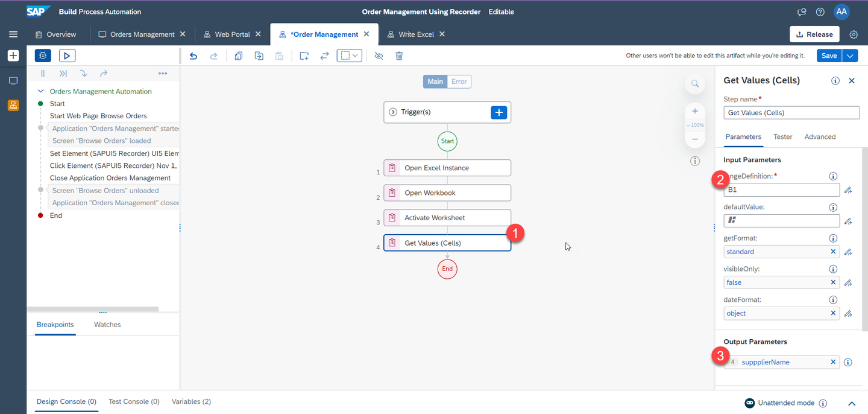This screenshot has width=868, height=414.
Task: Click the undo arrow in toolbar
Action: tap(193, 56)
